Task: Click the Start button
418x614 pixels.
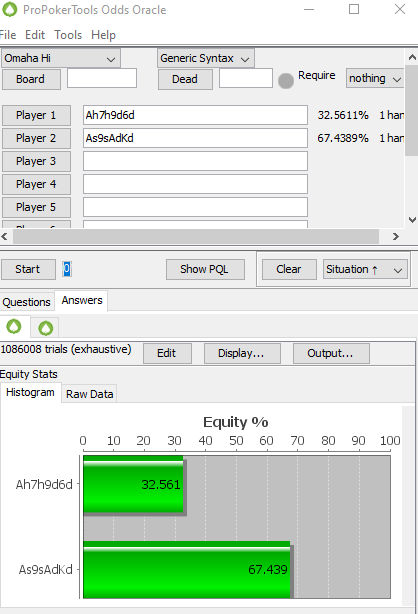Action: click(x=28, y=269)
